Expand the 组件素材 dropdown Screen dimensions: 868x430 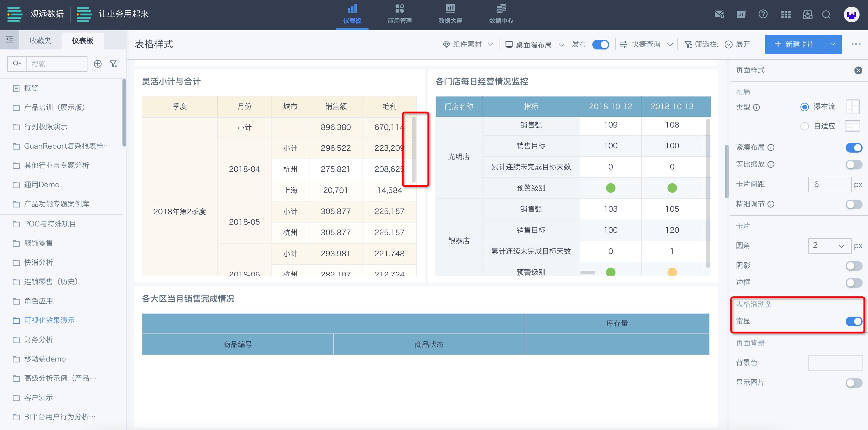468,45
